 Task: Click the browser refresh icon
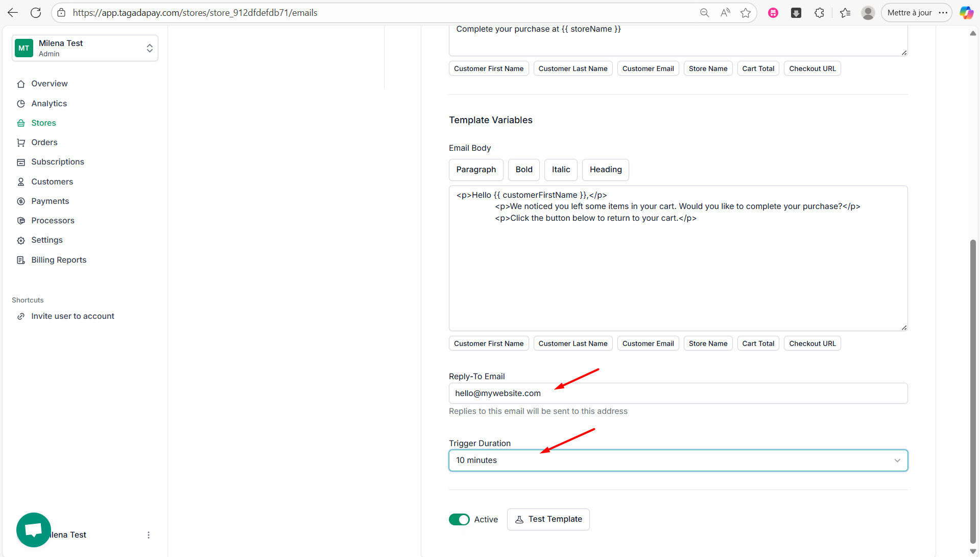click(x=36, y=13)
